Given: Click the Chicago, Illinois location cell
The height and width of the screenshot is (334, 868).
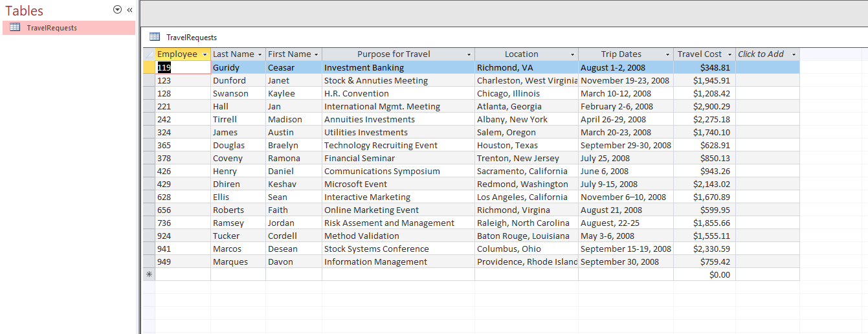Looking at the screenshot, I should pos(527,93).
